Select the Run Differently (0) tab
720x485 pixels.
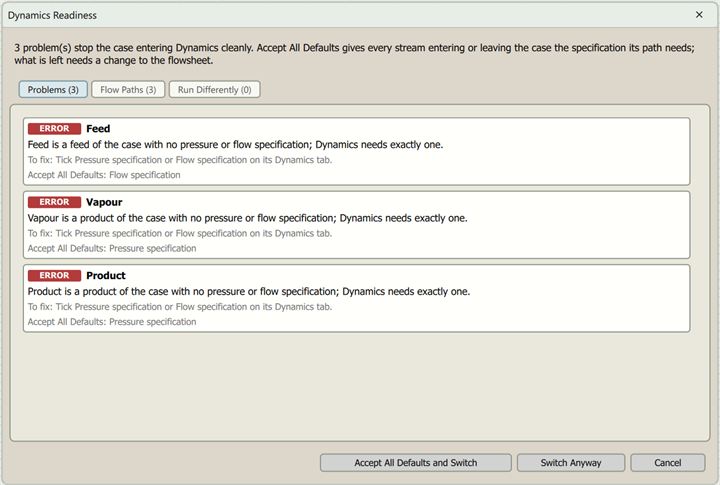pyautogui.click(x=214, y=90)
